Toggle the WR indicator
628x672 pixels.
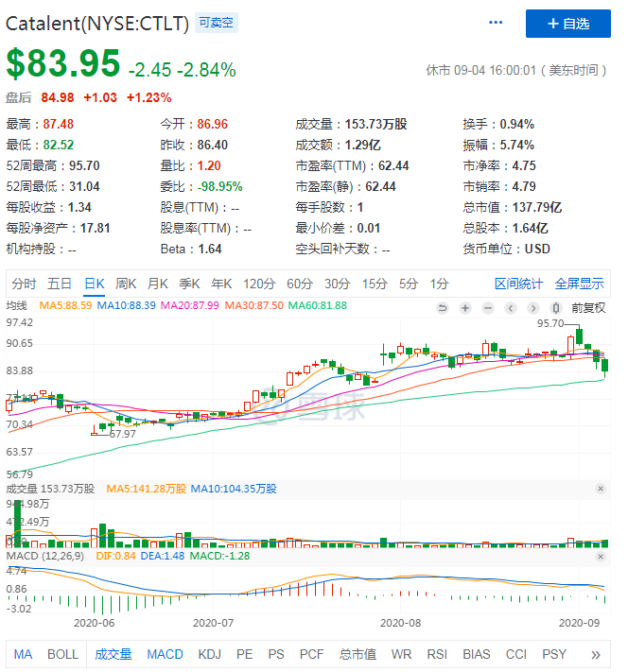pyautogui.click(x=401, y=654)
